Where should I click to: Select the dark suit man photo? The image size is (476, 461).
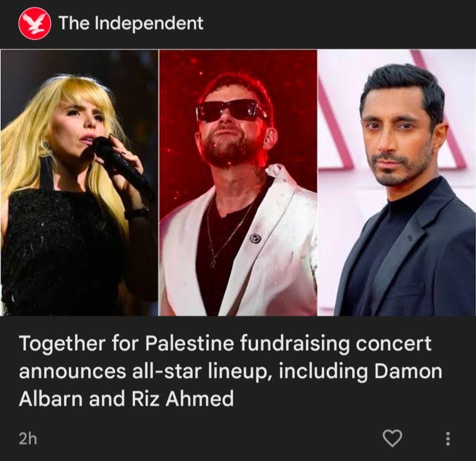pos(397,182)
